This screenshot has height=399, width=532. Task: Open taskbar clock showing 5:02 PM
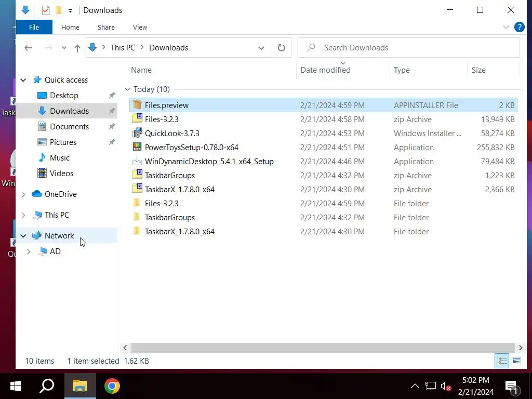coord(476,386)
